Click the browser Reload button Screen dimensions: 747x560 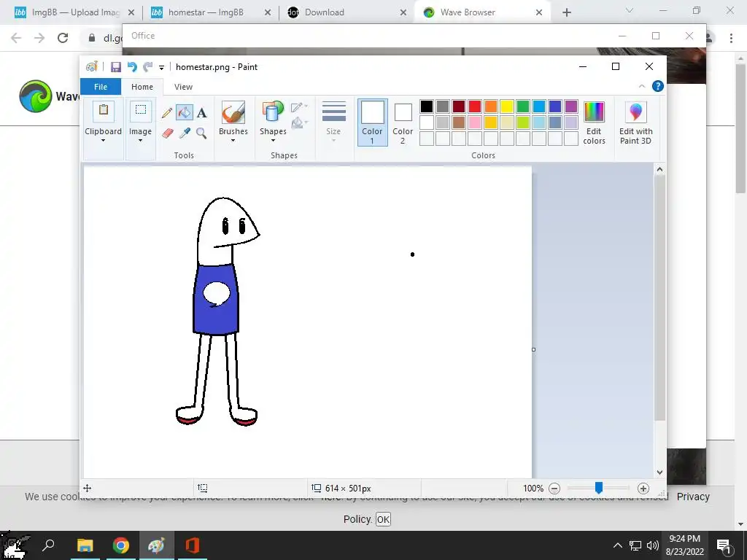(x=63, y=38)
